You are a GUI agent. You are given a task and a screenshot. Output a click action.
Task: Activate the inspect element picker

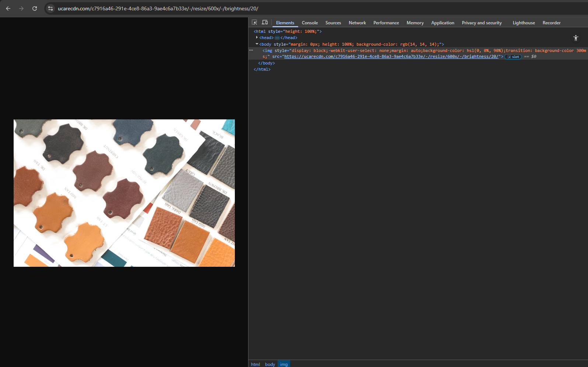pyautogui.click(x=254, y=22)
